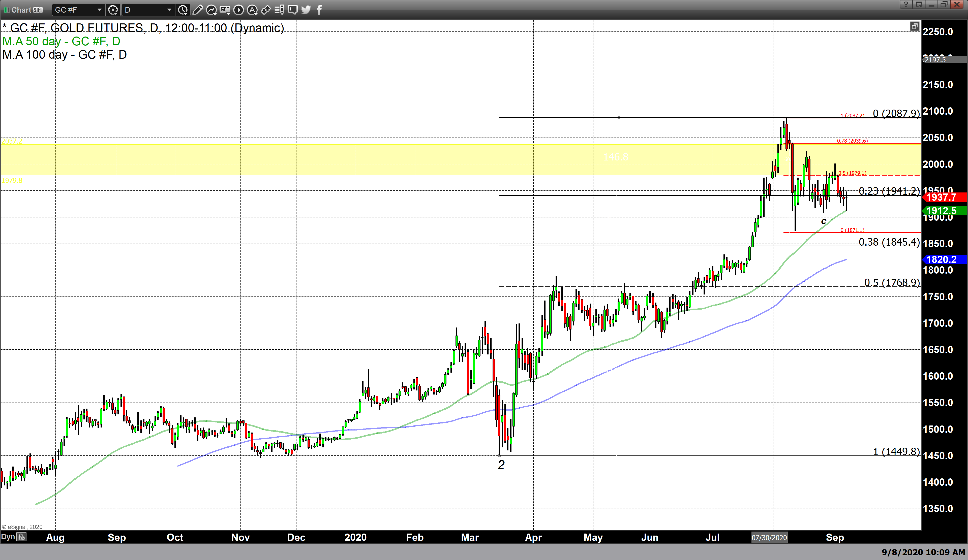
Task: Click the M.A 100 day legend label
Action: [x=64, y=55]
